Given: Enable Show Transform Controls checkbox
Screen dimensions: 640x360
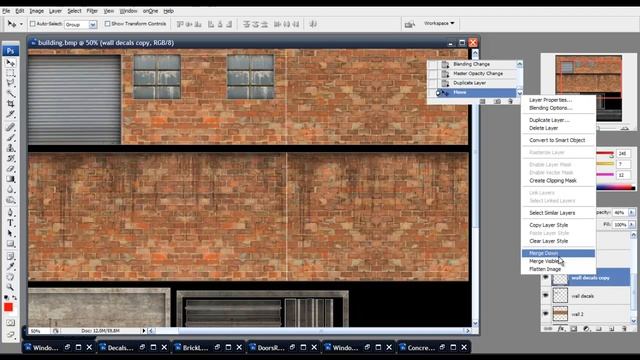Looking at the screenshot, I should click(x=107, y=24).
